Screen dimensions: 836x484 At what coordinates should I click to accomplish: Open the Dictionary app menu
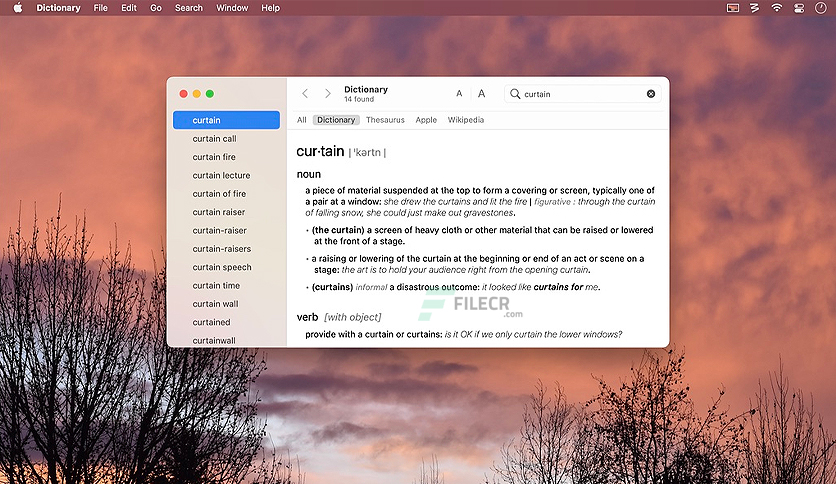[x=58, y=7]
